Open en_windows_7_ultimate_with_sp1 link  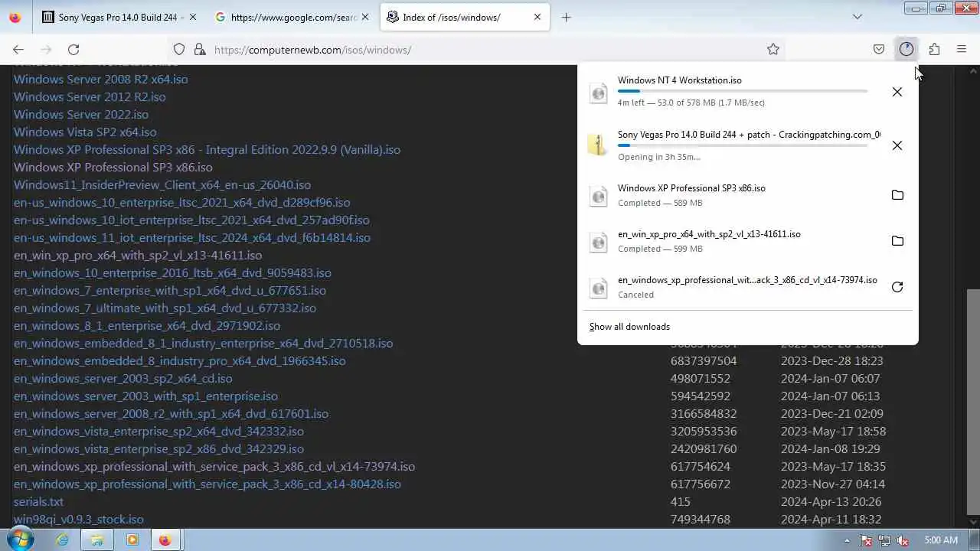point(165,308)
